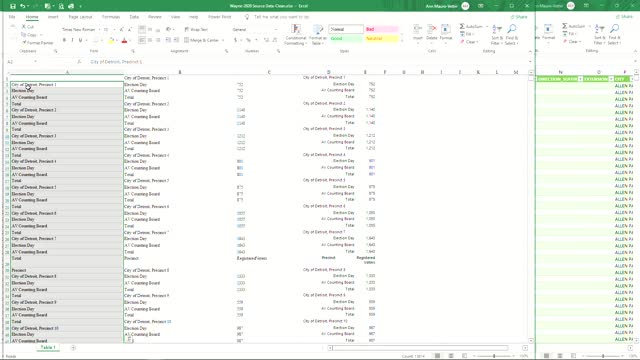Click the Cut command
The image size is (640, 360).
pyautogui.click(x=28, y=27)
